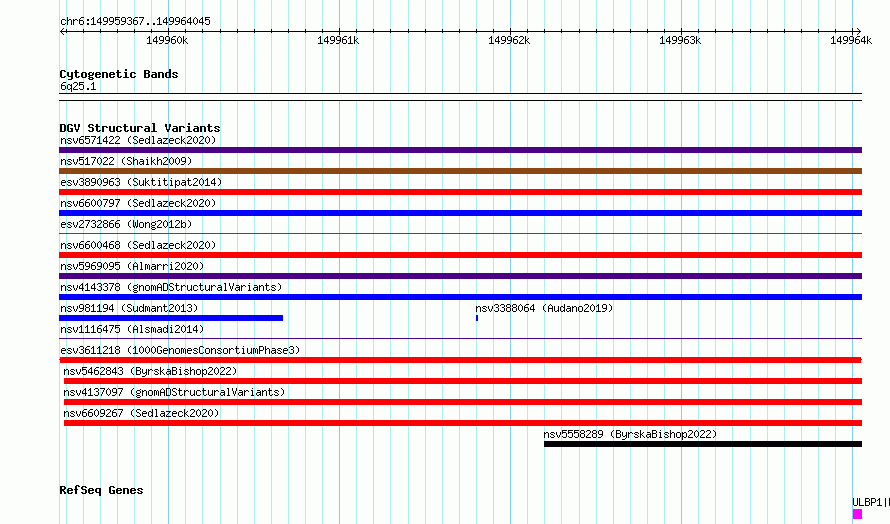Select nsv981194 (Sudmant2013) label
Viewport: 890px width, 524px height.
(129, 308)
